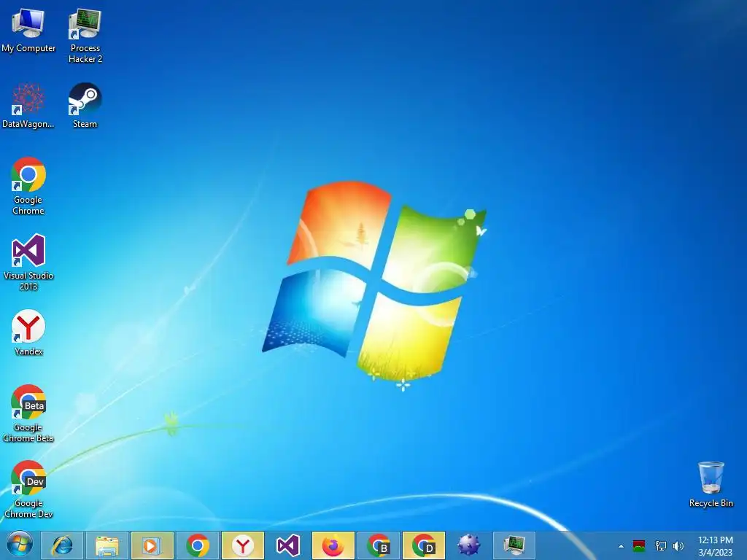
Task: Select the Google Chrome desktop shortcut
Action: pyautogui.click(x=28, y=186)
